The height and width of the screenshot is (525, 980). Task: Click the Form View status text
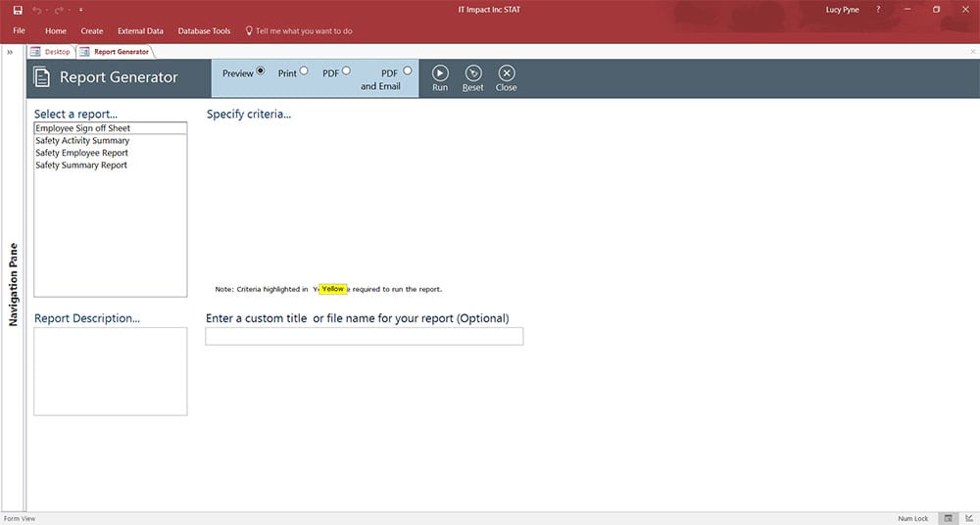point(20,519)
